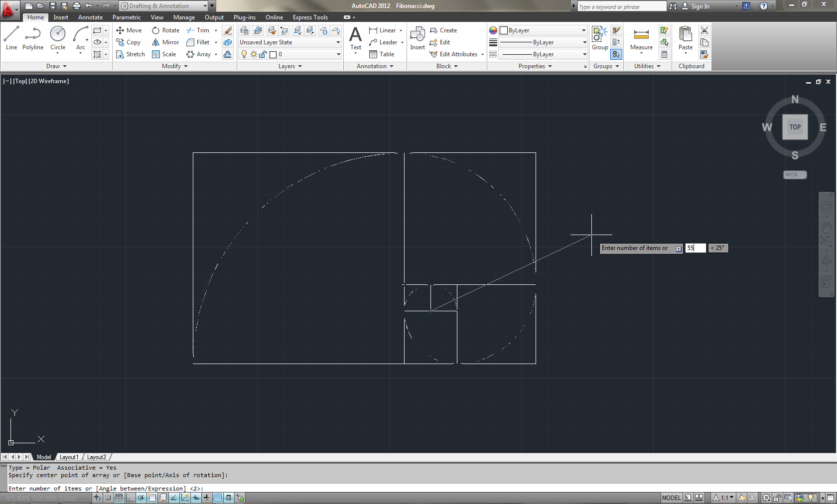The width and height of the screenshot is (837, 504).
Task: Click the Scale tool
Action: (x=164, y=54)
